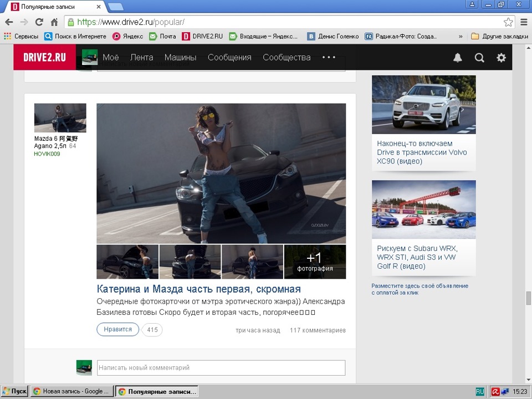Open the Почта bookmark

[x=163, y=37]
